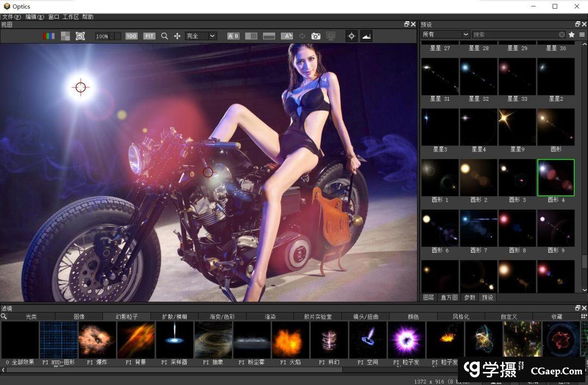This screenshot has width=588, height=385.
Task: Click the camera snapshot icon
Action: pyautogui.click(x=316, y=36)
